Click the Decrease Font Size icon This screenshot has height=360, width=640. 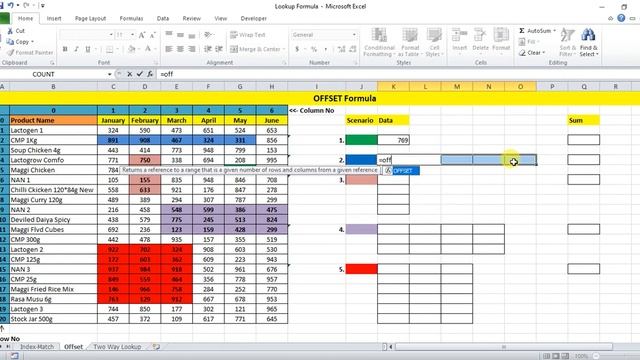(x=153, y=35)
